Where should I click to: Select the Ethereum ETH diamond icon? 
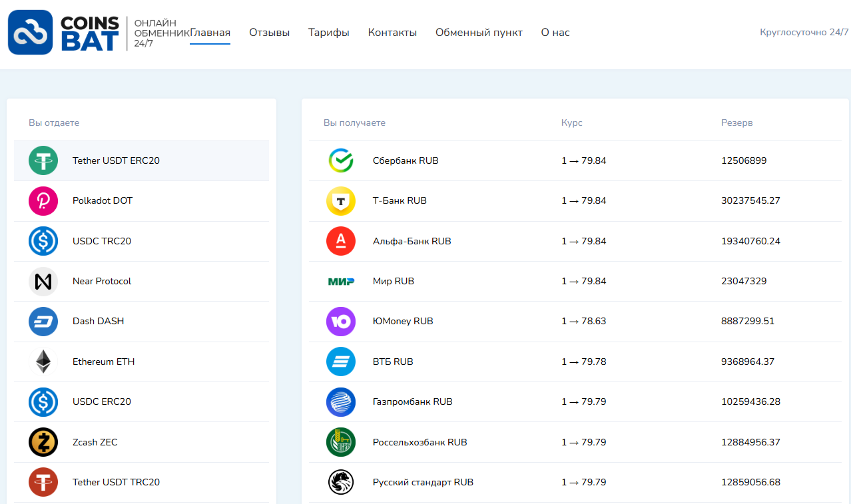pyautogui.click(x=43, y=362)
